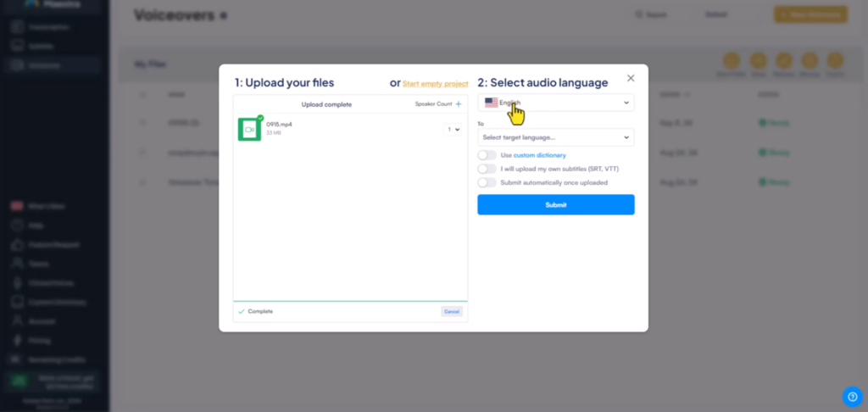Click the blue Submit button
Viewport: 868px width, 412px height.
[556, 204]
